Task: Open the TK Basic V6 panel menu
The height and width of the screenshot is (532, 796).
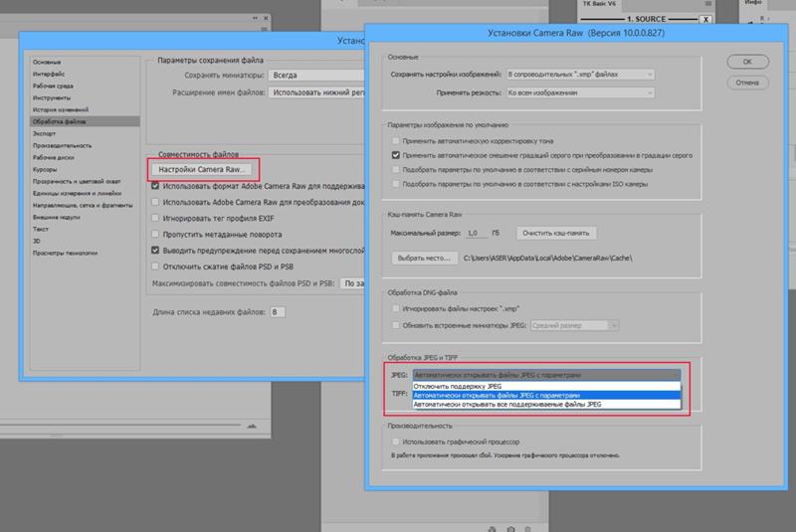Action: tap(708, 4)
